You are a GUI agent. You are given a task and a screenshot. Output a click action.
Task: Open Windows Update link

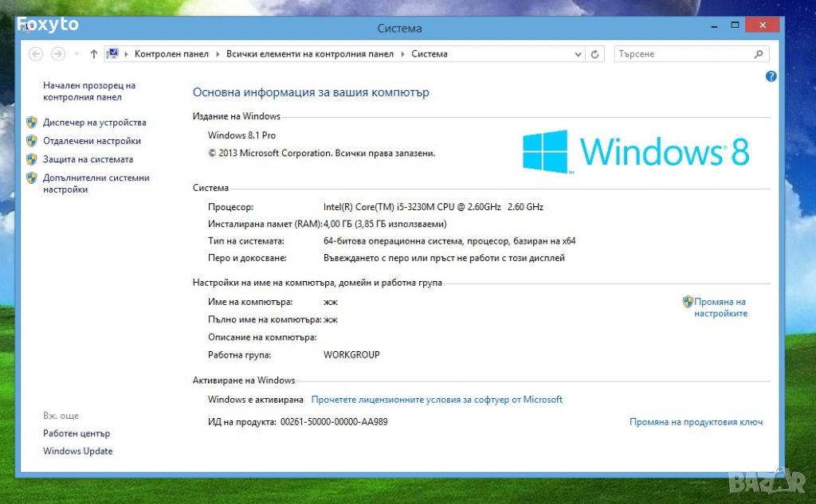point(77,451)
